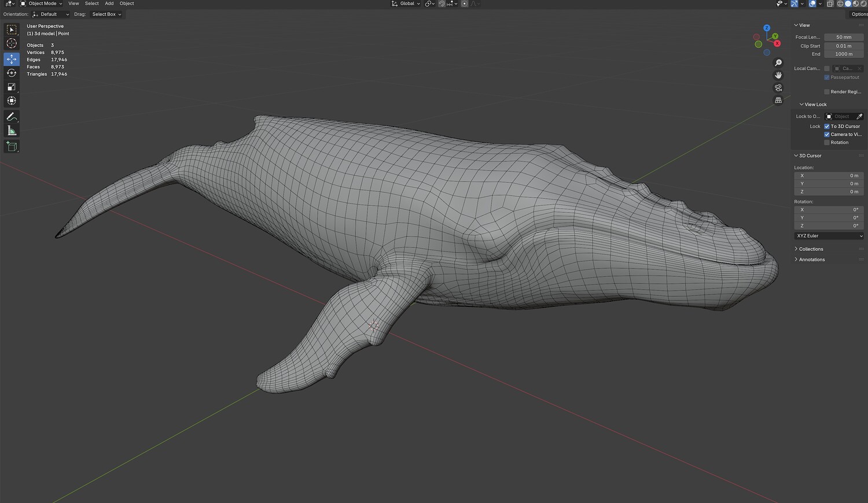Click the 3D Cursor Rotation Z field

pos(829,226)
